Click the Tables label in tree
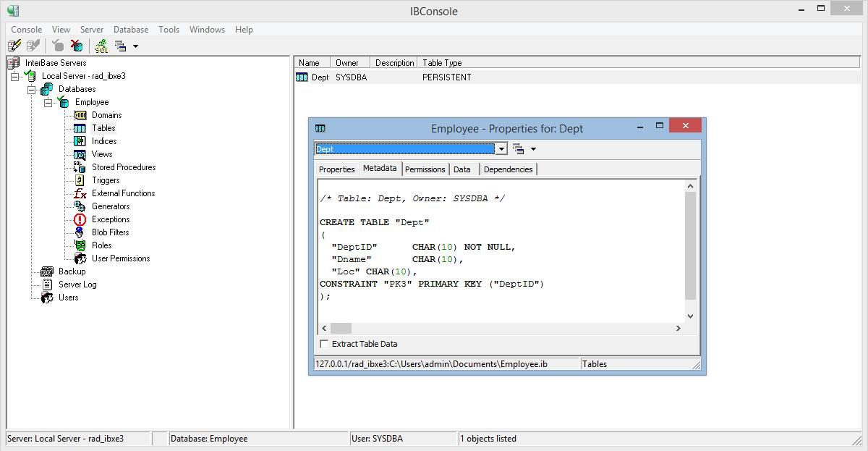The image size is (868, 451). [x=103, y=128]
